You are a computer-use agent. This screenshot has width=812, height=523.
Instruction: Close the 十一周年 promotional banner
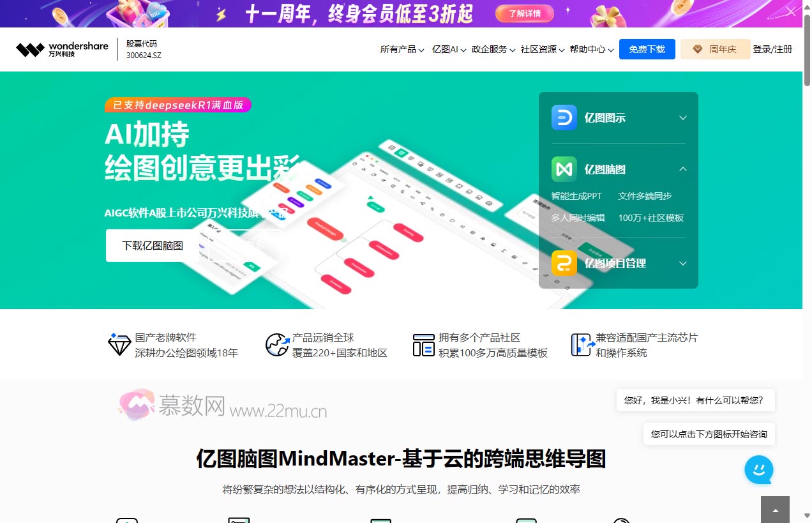[x=790, y=11]
